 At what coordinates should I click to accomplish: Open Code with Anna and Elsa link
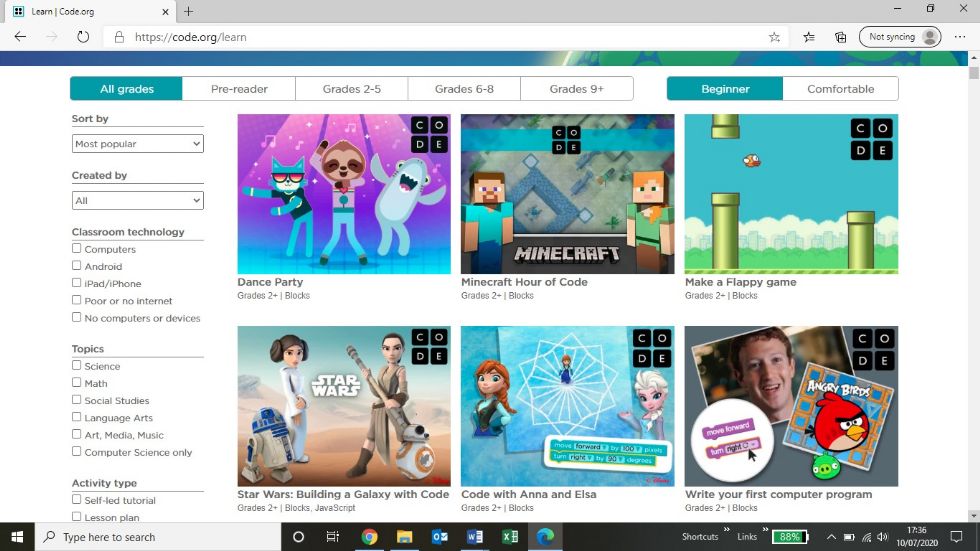click(x=529, y=494)
